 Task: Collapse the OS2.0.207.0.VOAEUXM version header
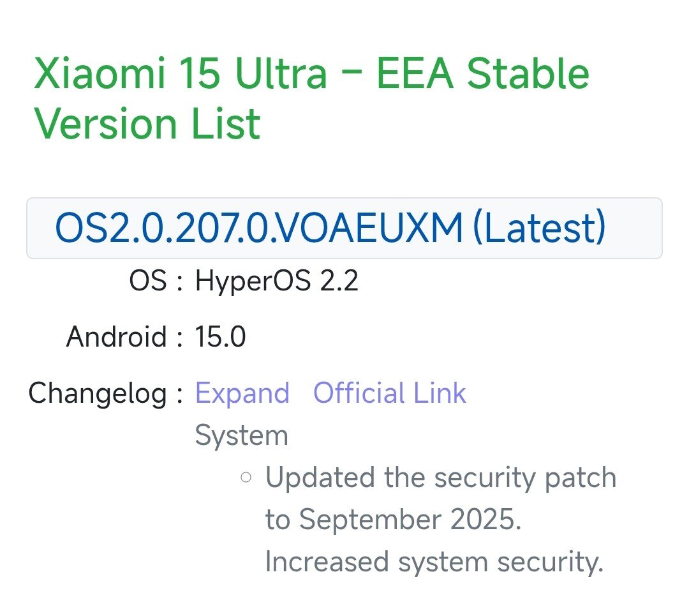pyautogui.click(x=344, y=228)
